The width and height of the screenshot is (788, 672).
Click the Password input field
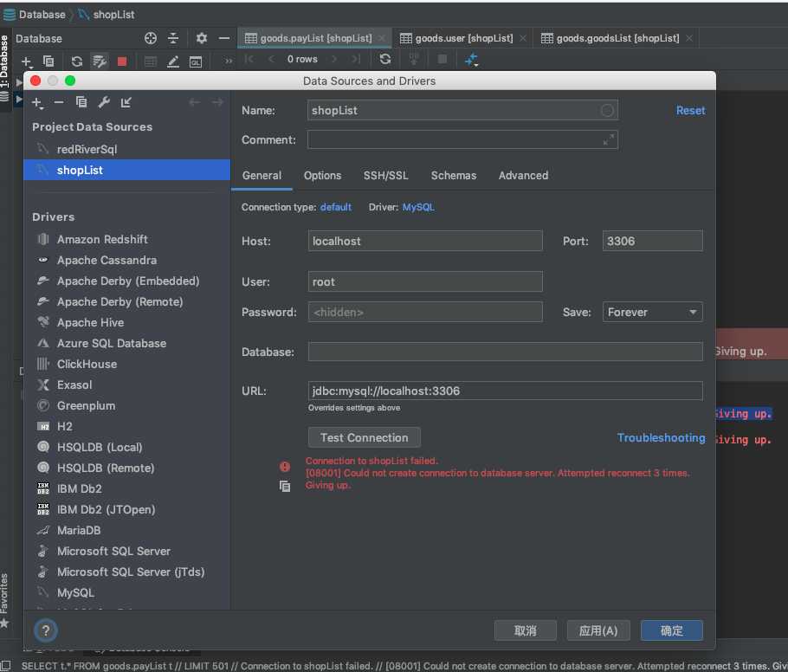[x=425, y=312]
